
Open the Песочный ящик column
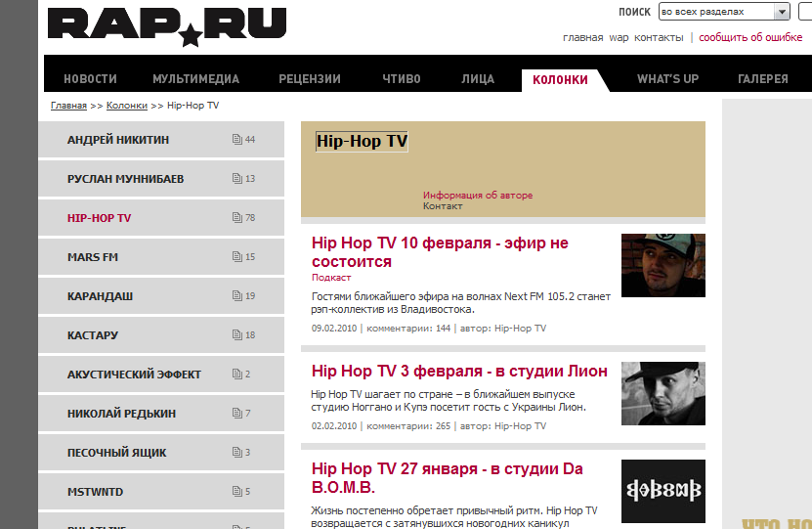[116, 453]
